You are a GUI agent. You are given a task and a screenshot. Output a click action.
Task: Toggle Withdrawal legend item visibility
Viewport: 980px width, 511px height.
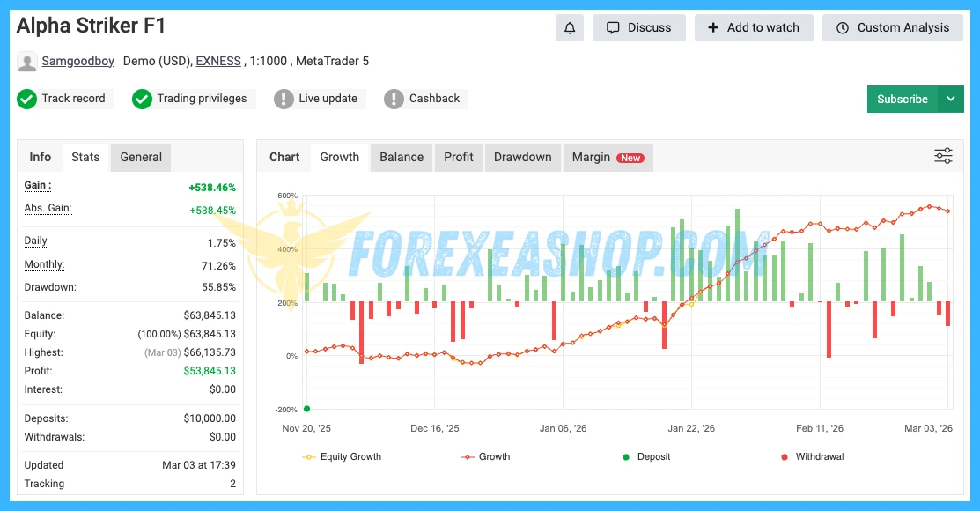[816, 456]
